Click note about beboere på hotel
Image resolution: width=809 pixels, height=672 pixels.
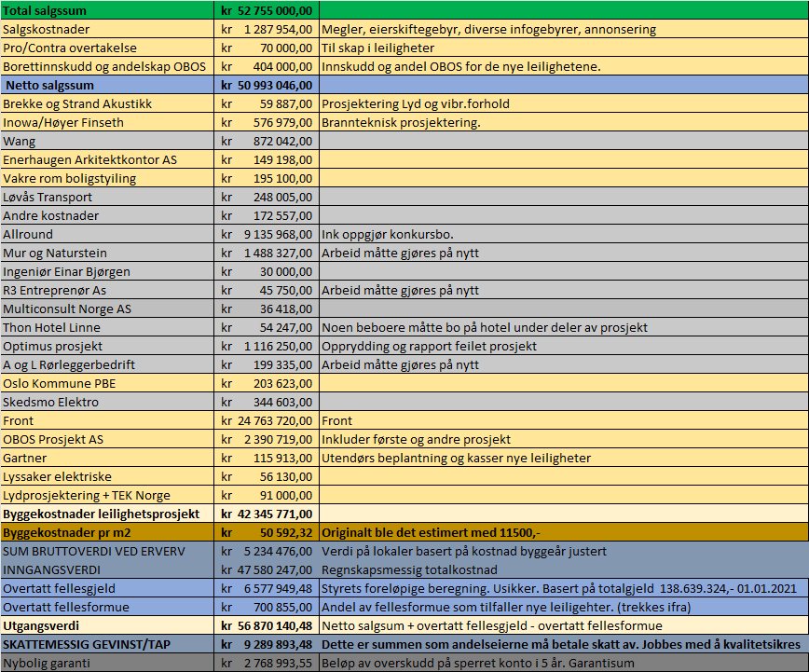click(x=485, y=328)
